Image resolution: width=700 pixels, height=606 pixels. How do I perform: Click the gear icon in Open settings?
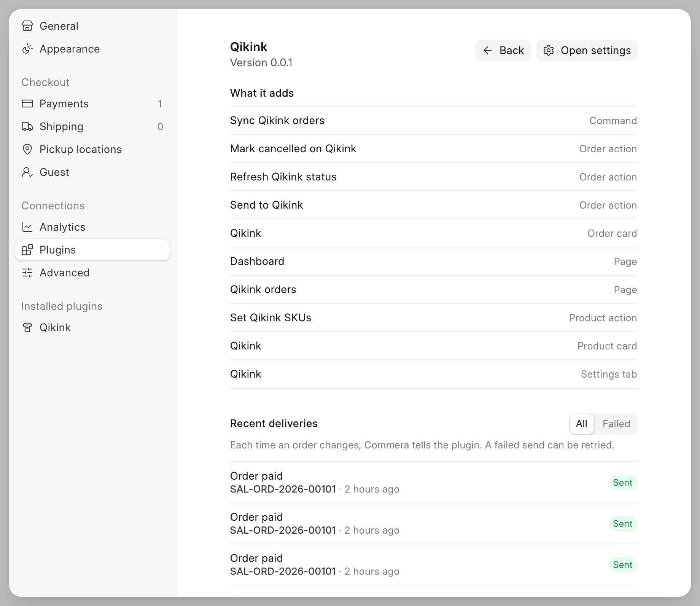coord(549,50)
